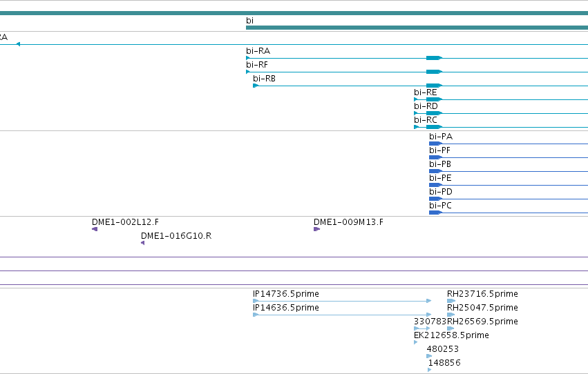Select the DME1-002L12.F clone end marker

[x=95, y=229]
